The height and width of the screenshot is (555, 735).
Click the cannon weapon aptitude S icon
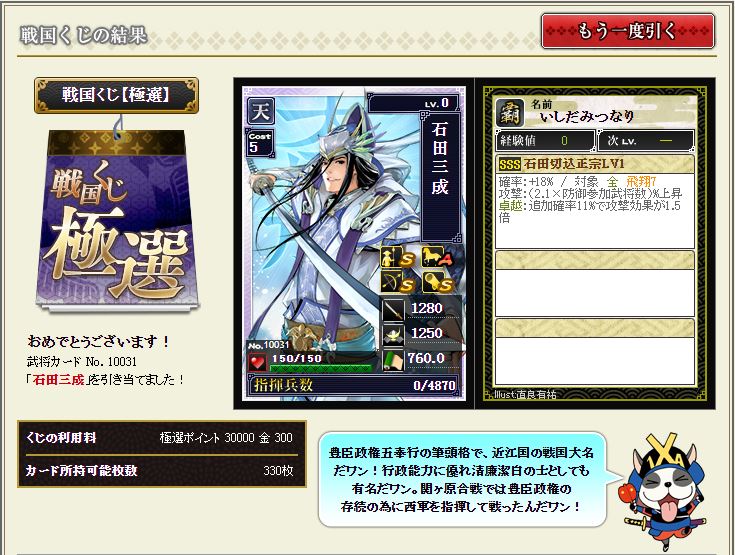click(437, 282)
